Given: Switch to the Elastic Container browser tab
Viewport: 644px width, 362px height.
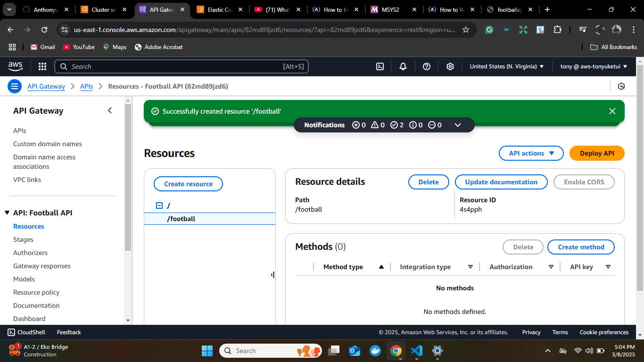Looking at the screenshot, I should coord(220,9).
